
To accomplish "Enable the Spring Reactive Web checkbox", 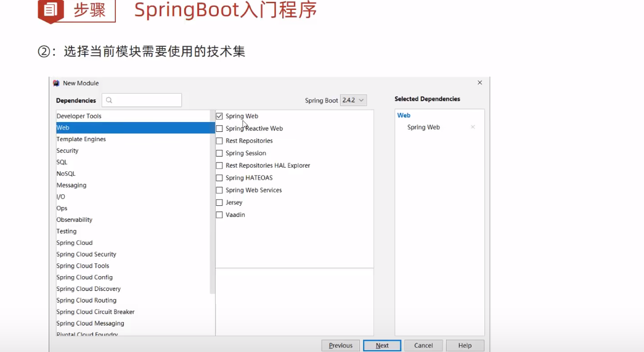I will tap(219, 129).
